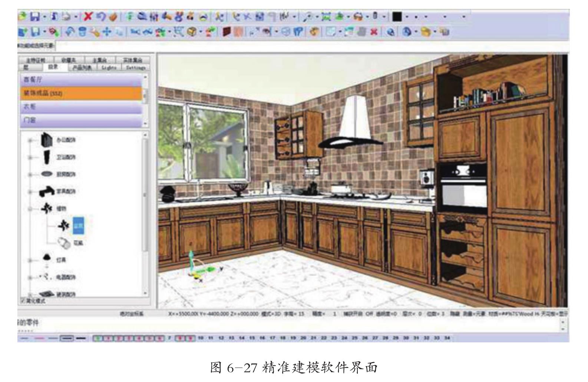
Task: Switch to the Settings tab
Action: [x=135, y=68]
